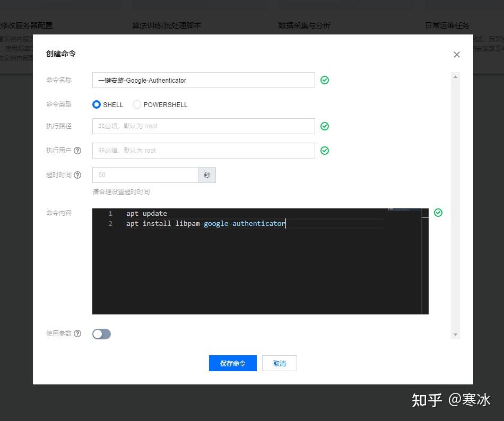Open the help tooltip icon beside 执行用户
504x421 pixels.
click(x=78, y=151)
